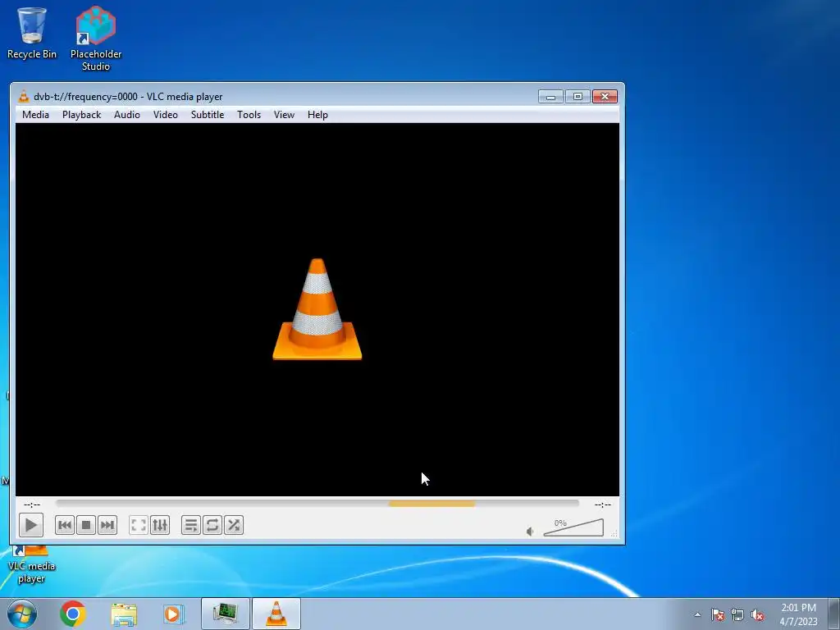
Task: Open the View menu
Action: click(284, 115)
